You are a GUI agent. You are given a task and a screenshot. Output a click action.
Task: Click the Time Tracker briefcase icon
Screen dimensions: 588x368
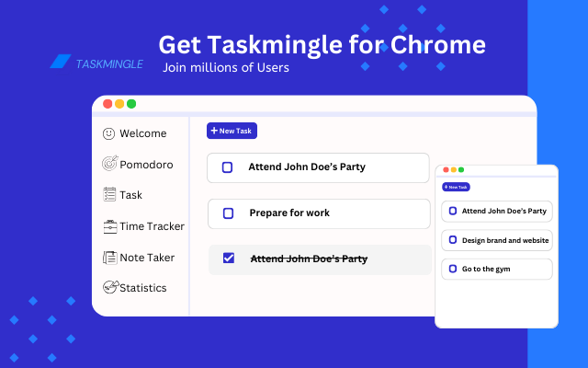tap(110, 226)
